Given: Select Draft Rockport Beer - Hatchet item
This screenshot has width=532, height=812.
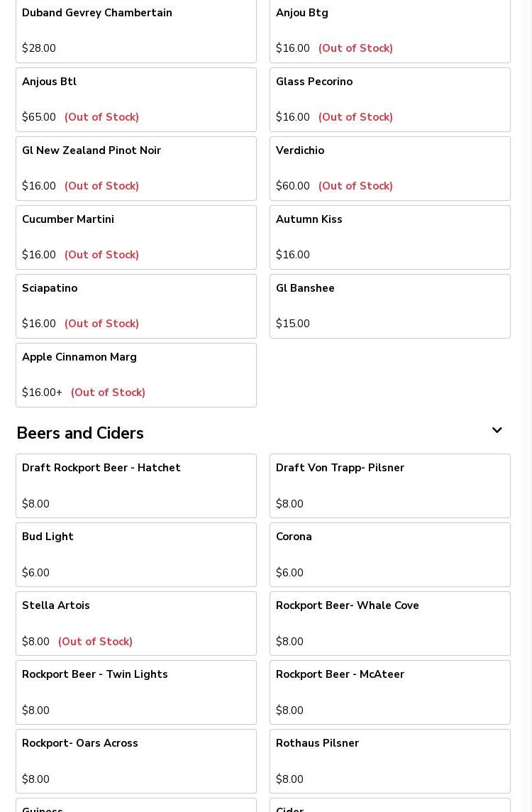Looking at the screenshot, I should pos(136,485).
